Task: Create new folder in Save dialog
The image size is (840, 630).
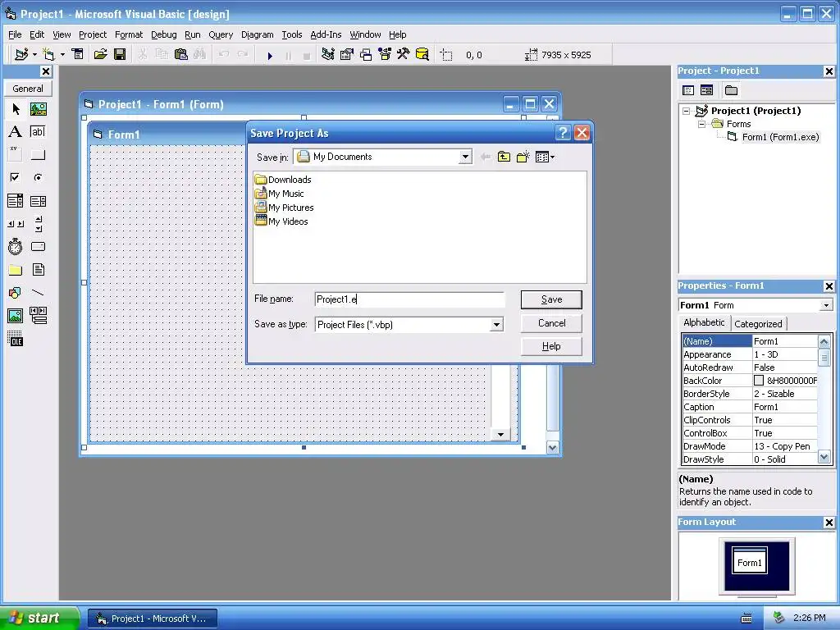Action: click(x=523, y=157)
